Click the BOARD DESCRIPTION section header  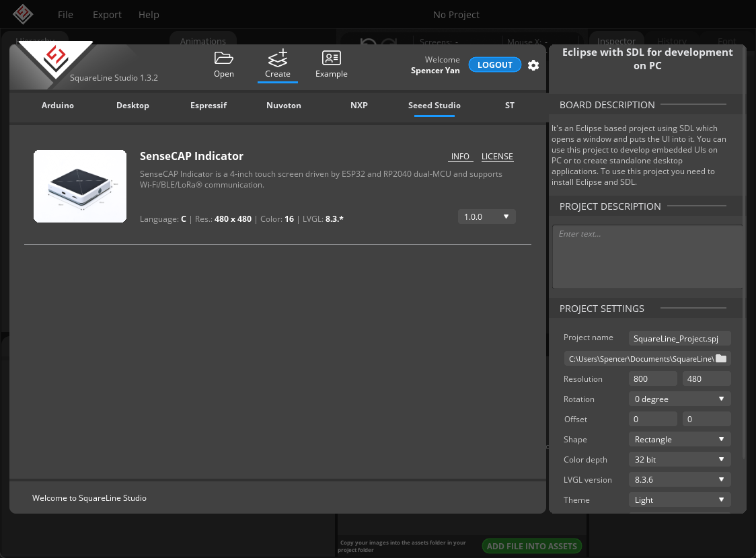(607, 105)
